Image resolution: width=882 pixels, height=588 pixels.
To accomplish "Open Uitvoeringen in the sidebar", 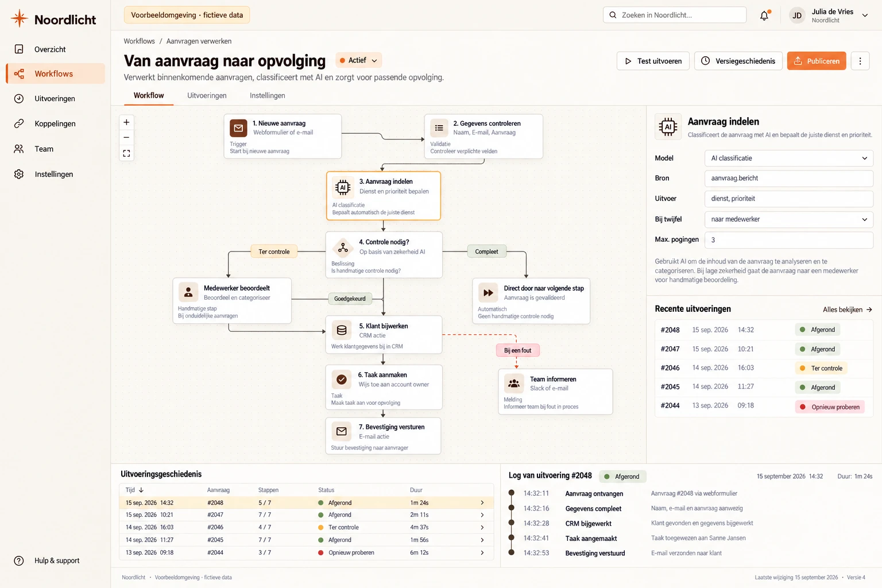I will click(x=56, y=99).
